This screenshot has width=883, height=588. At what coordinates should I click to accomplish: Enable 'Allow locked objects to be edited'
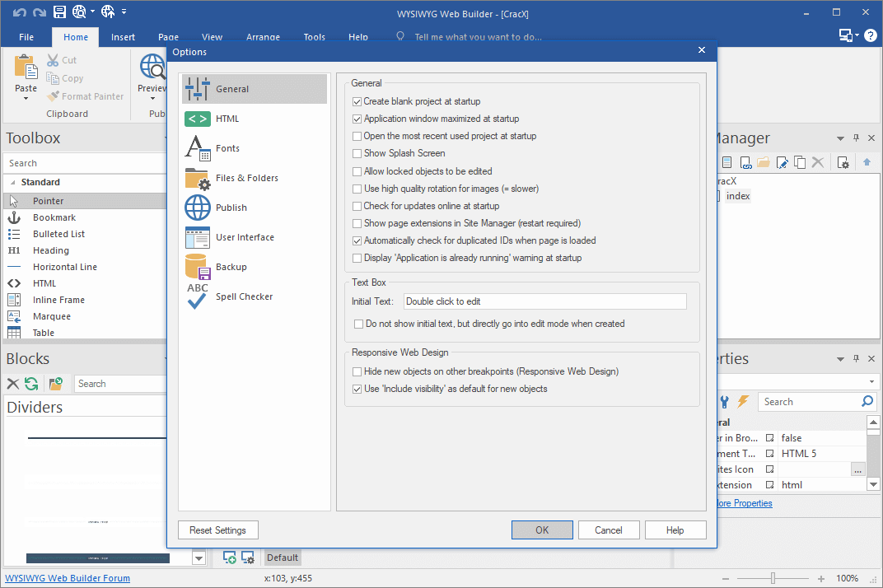(357, 172)
